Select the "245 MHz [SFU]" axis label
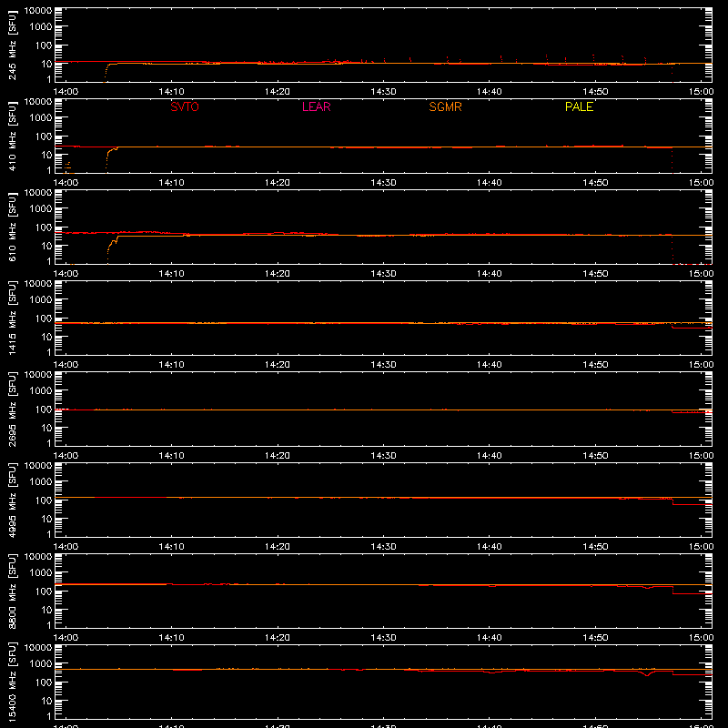The width and height of the screenshot is (728, 728). click(13, 45)
